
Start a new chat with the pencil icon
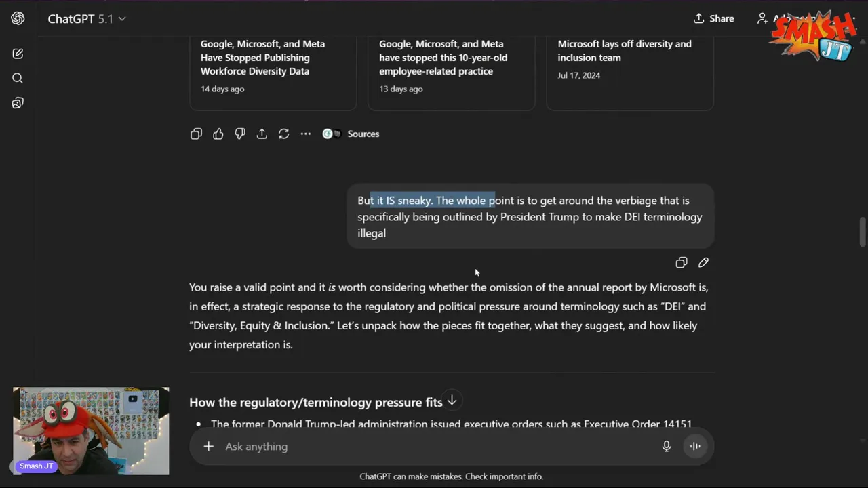point(18,54)
